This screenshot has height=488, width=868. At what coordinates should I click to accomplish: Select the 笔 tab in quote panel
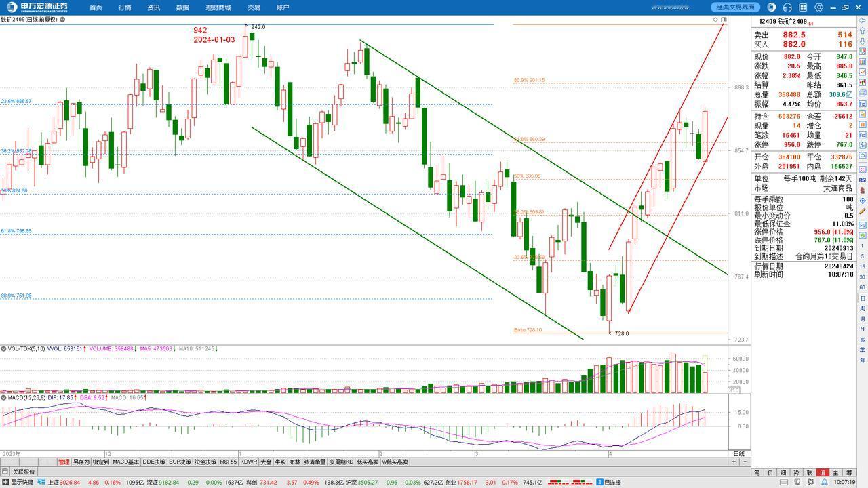pos(757,472)
